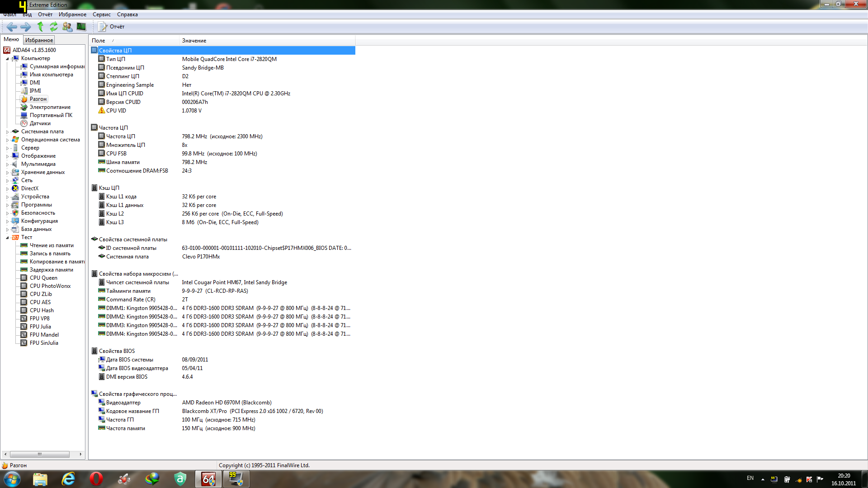Click the Портативный ПК laptop icon
868x488 pixels.
pyautogui.click(x=24, y=115)
